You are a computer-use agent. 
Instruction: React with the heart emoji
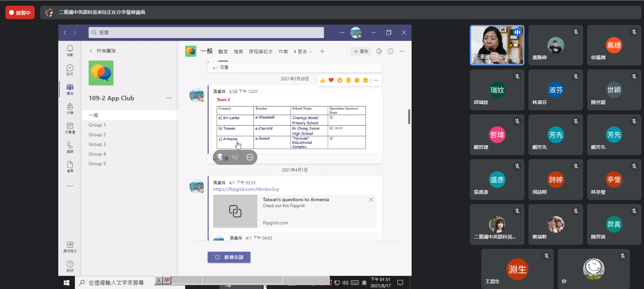coord(331,80)
